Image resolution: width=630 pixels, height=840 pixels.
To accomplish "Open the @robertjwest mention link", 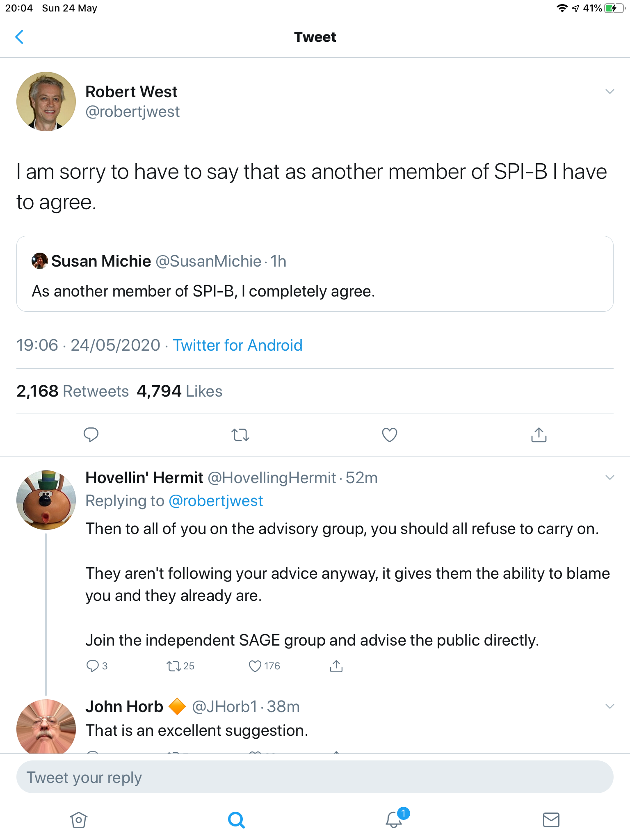I will [216, 501].
